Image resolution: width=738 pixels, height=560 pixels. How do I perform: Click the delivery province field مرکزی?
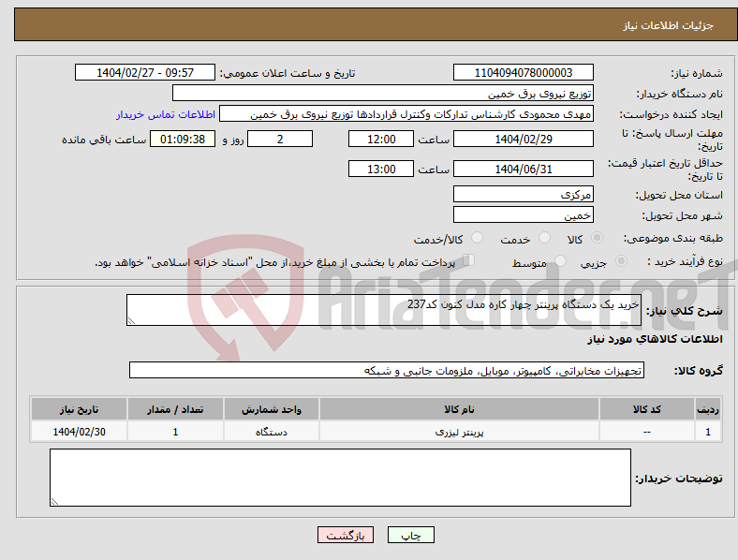pos(524,194)
